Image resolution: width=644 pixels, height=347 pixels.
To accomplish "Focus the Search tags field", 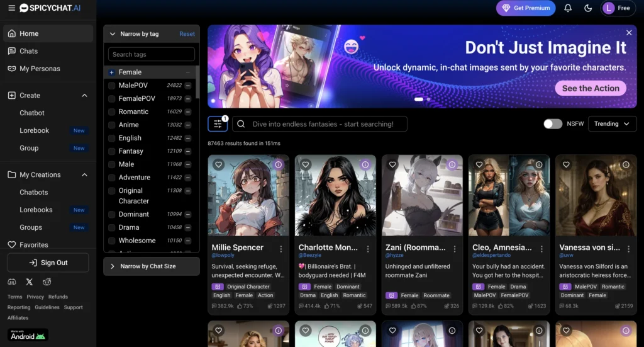I will pos(152,54).
